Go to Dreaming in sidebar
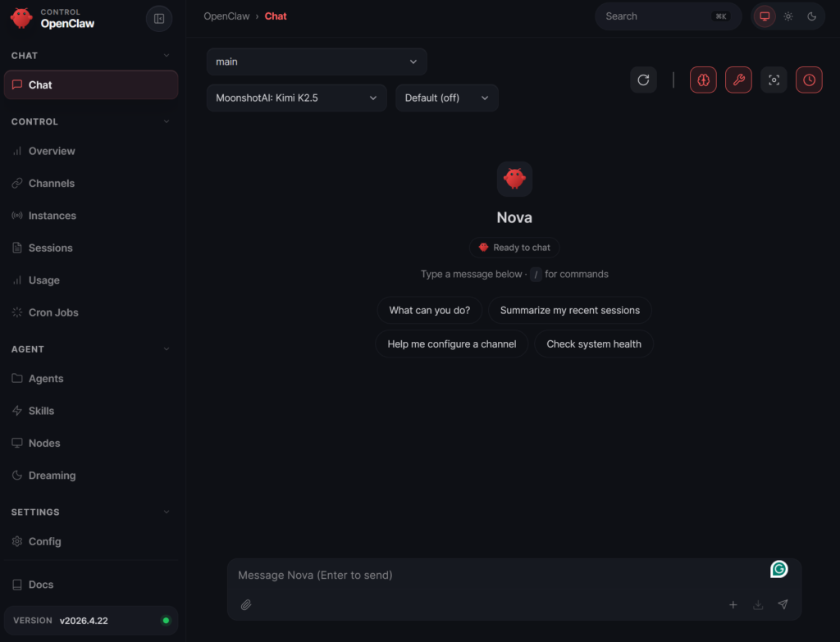The height and width of the screenshot is (642, 840). pyautogui.click(x=52, y=476)
